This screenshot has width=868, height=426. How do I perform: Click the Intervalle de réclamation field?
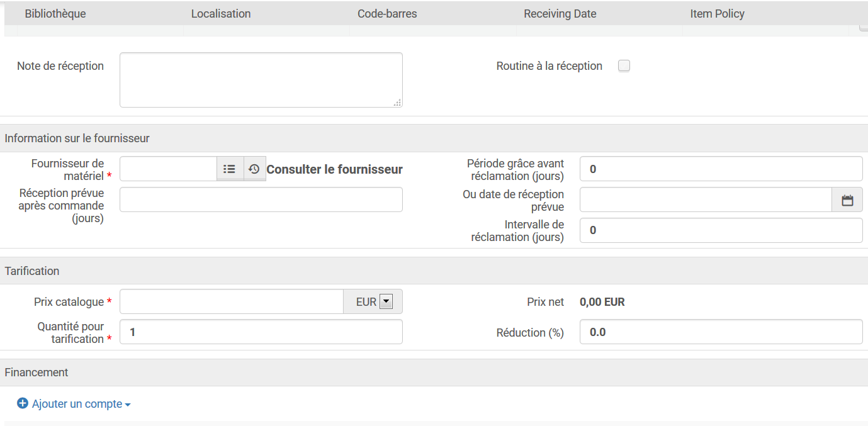(x=721, y=230)
